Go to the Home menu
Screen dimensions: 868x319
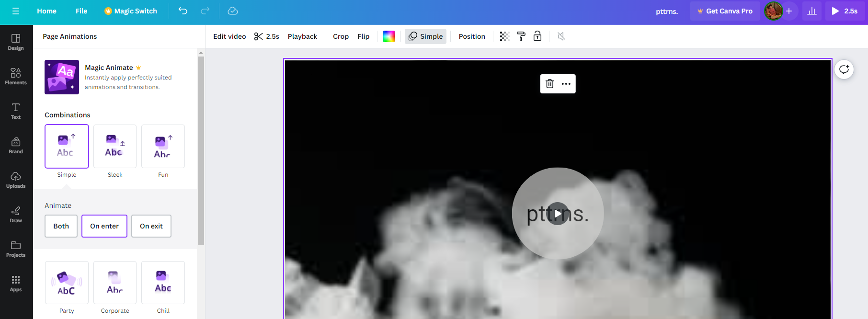pos(47,11)
